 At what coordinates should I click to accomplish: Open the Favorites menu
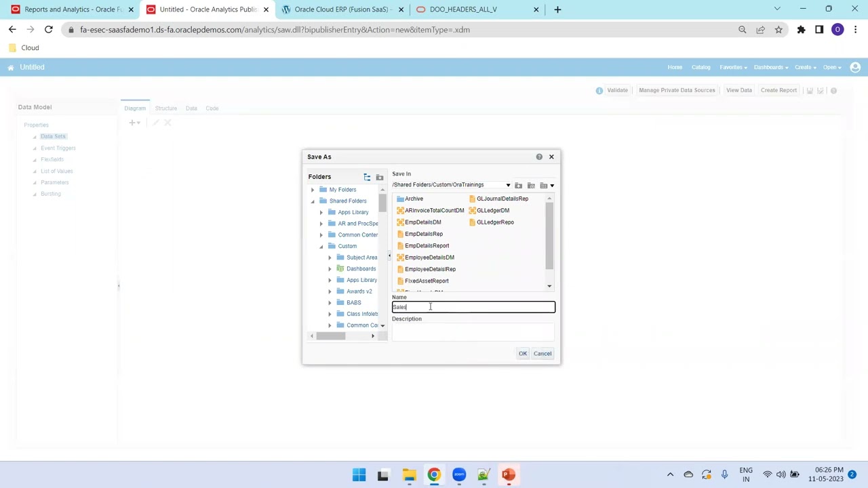click(x=733, y=67)
